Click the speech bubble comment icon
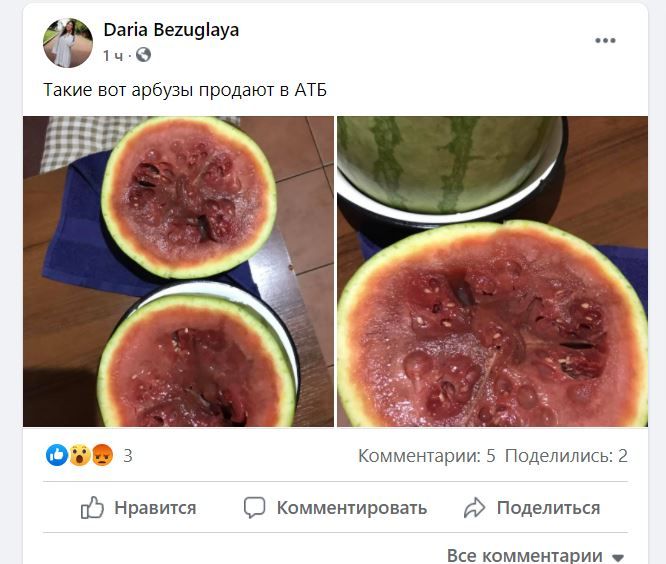 254,508
